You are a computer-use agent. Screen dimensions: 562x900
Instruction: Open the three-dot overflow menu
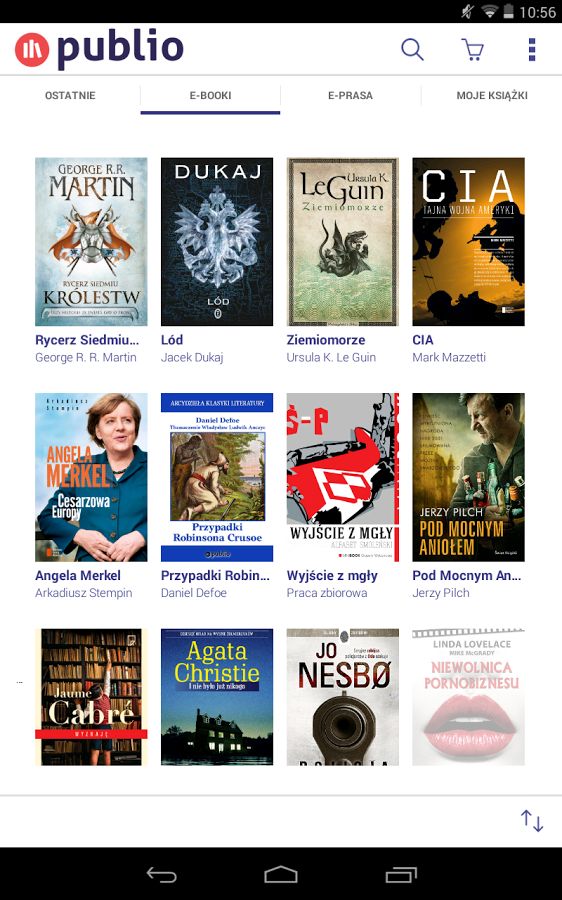click(532, 50)
